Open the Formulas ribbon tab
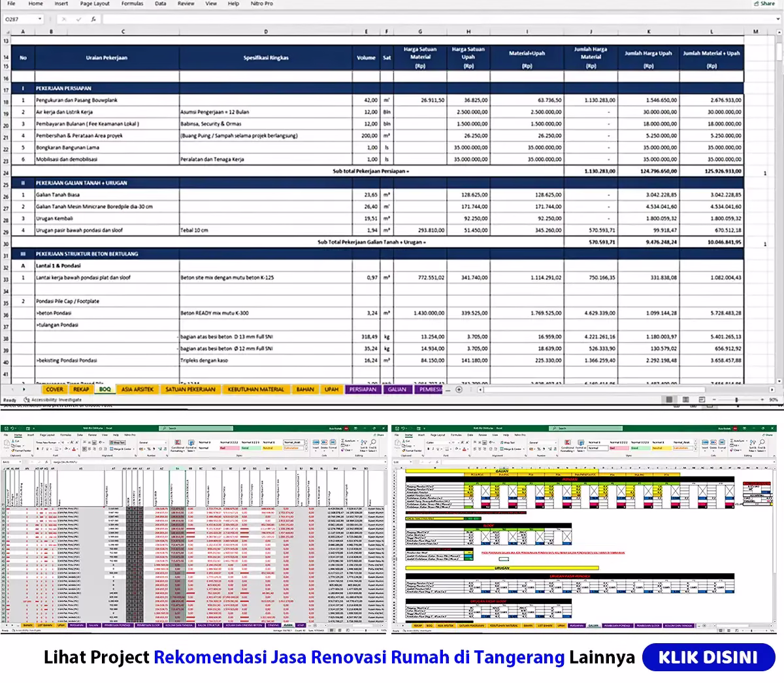 tap(132, 4)
